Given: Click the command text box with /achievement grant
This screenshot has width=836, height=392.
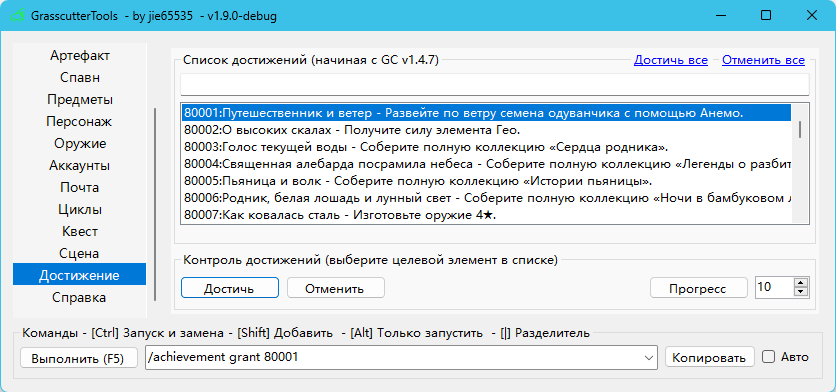Looking at the screenshot, I should pyautogui.click(x=395, y=357).
